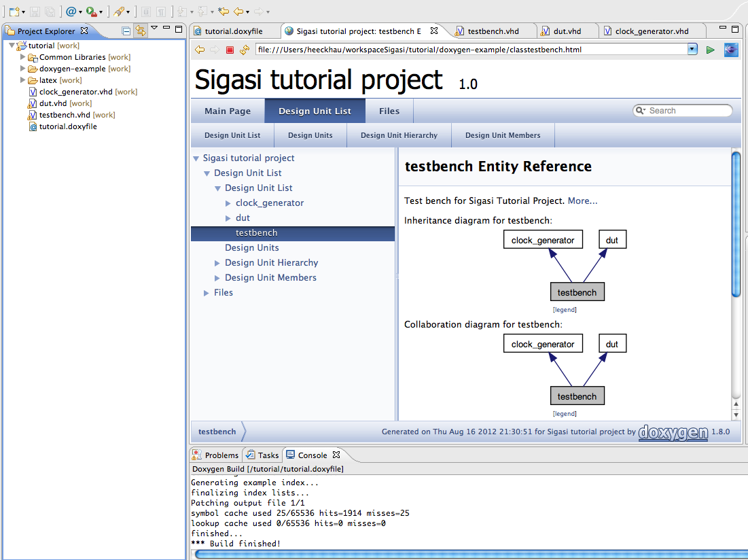The height and width of the screenshot is (560, 748).
Task: Click the flashlight Search icon
Action: 119,12
